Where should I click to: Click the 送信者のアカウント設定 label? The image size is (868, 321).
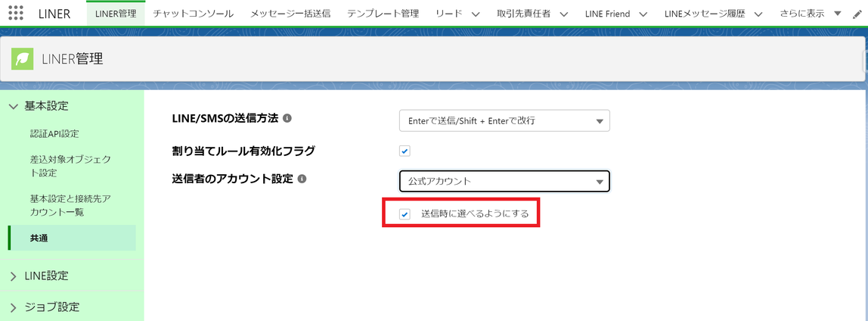tap(233, 179)
